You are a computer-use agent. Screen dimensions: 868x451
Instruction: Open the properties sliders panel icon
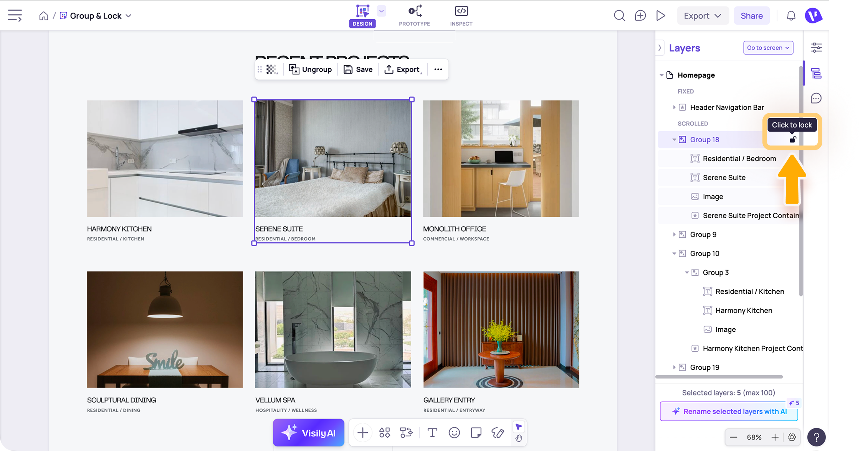pos(816,48)
